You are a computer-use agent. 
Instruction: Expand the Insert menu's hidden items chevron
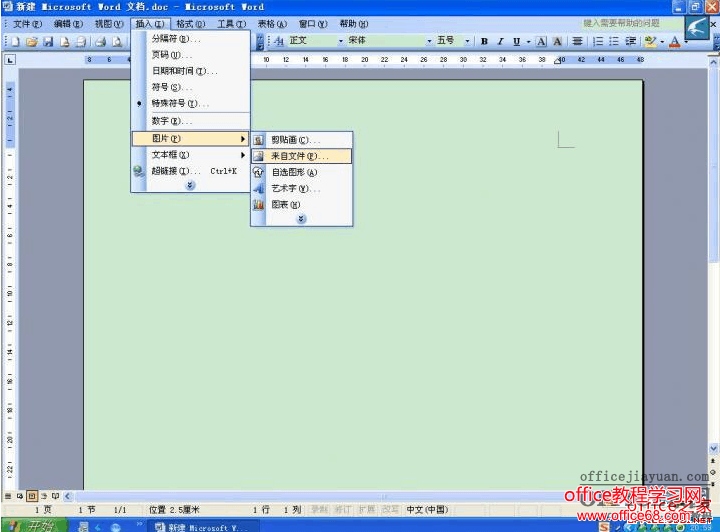click(x=190, y=185)
